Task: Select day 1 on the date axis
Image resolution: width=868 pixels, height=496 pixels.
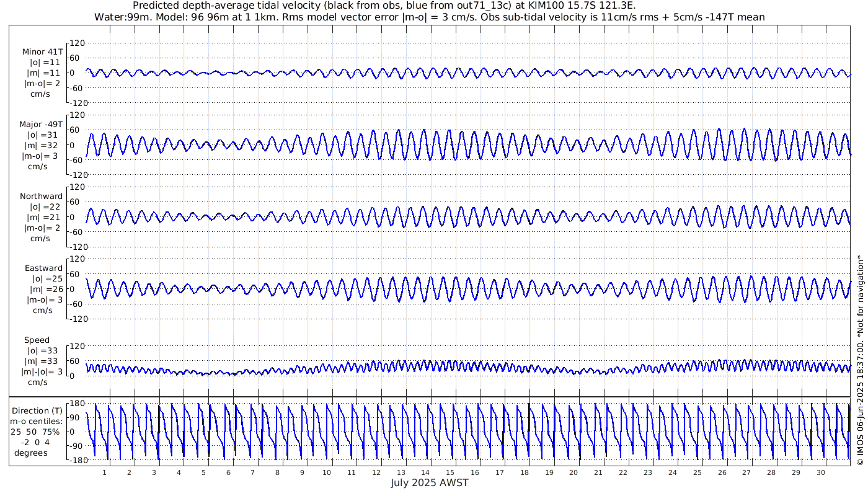Action: (105, 472)
